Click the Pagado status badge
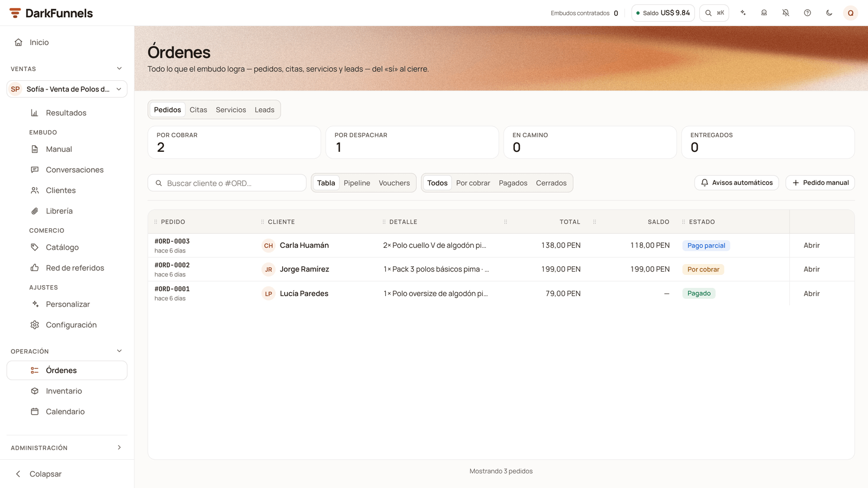This screenshot has width=868, height=488. 699,293
